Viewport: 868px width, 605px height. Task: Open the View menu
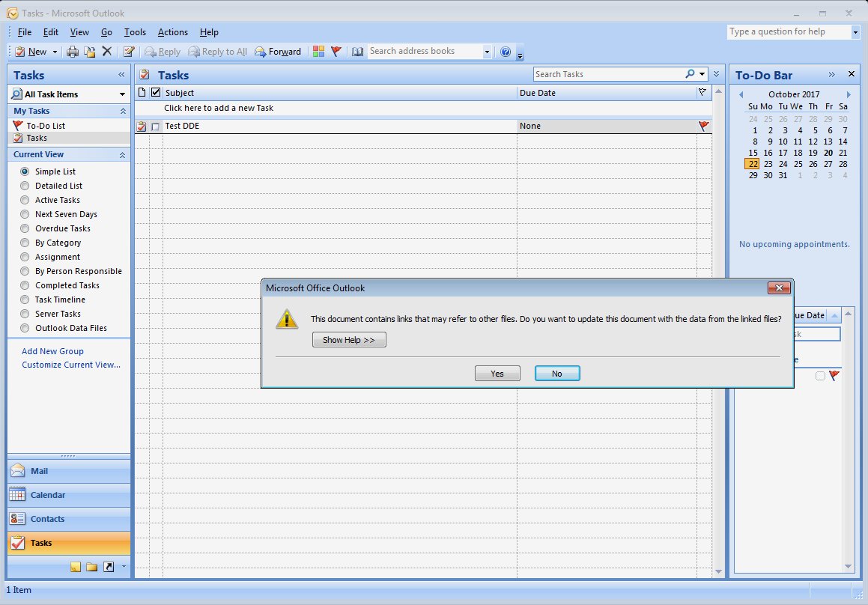point(79,32)
